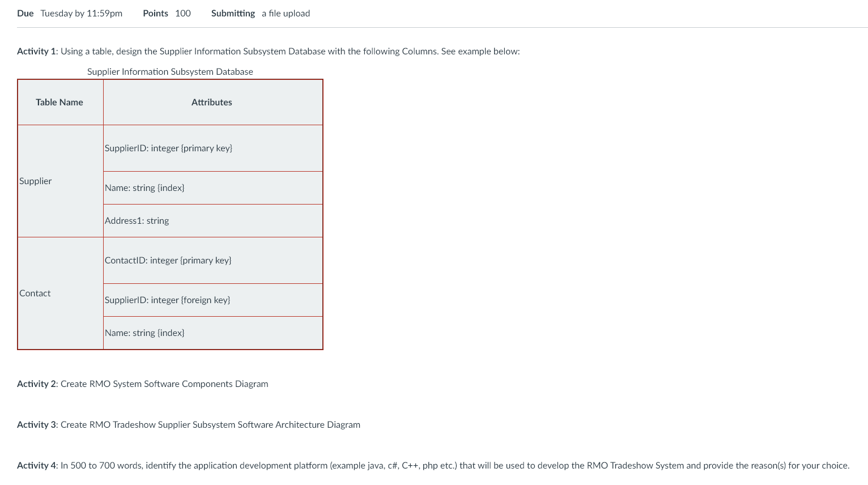Screen dimensions: 868x485
Task: Click the Supplier Information Subsystem Database caption
Action: coord(170,71)
